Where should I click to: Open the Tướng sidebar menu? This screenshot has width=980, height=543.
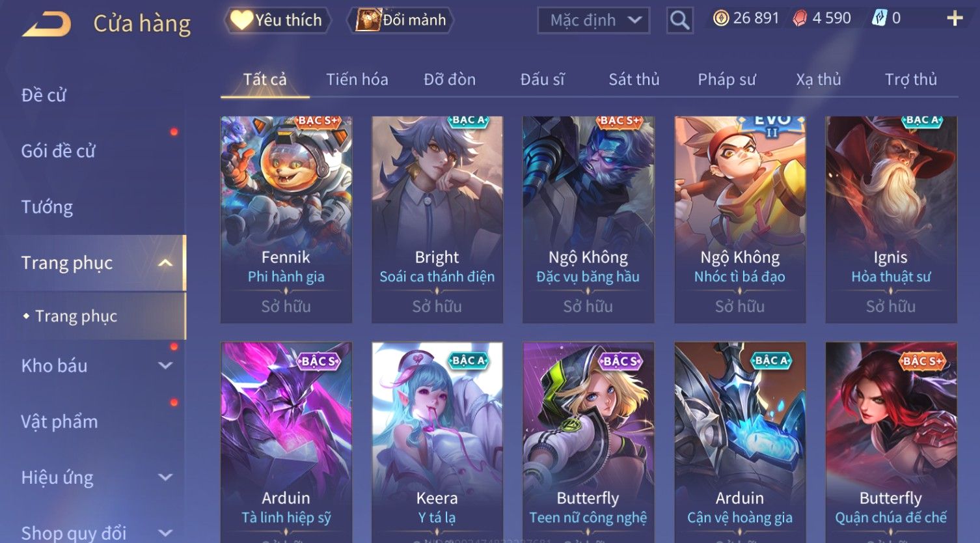pos(47,207)
